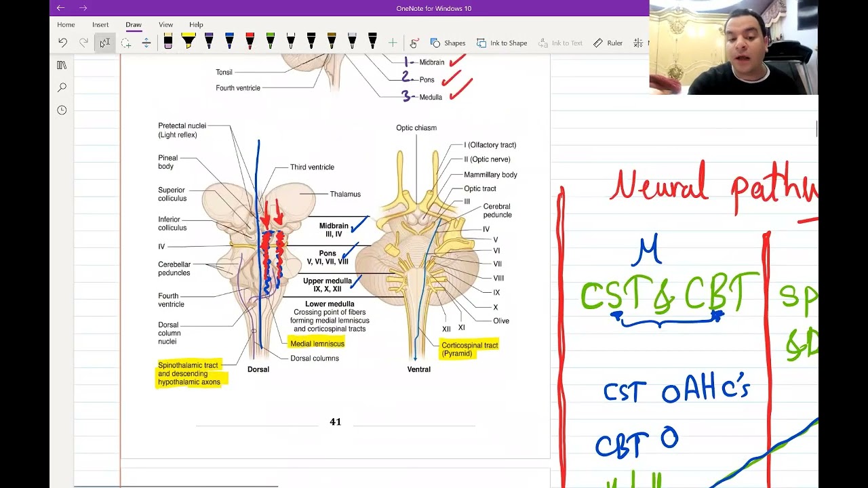Click the "Thalamus" label
The image size is (868, 488).
tap(345, 194)
